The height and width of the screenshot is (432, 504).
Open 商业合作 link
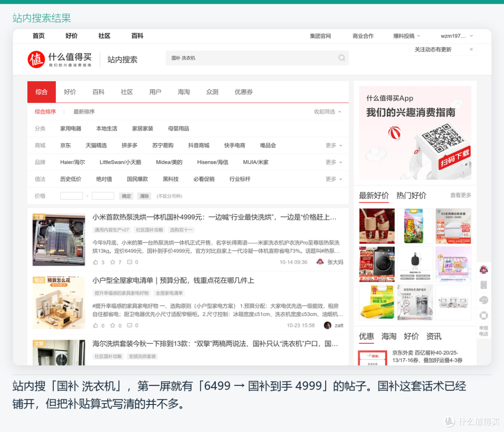[363, 36]
